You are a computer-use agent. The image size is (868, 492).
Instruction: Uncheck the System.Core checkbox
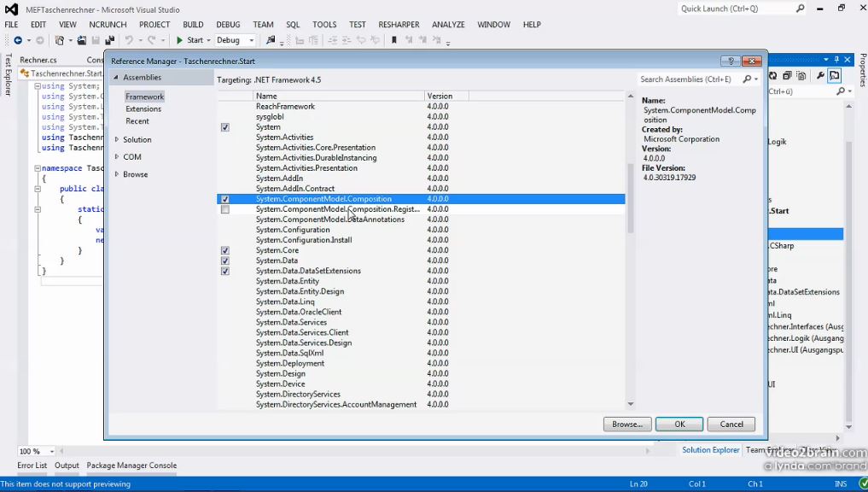click(225, 250)
